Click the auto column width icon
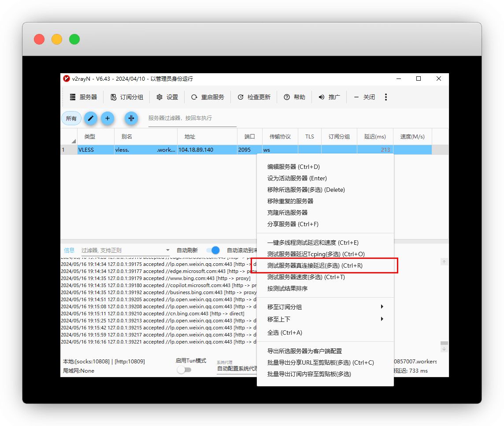Viewport: 504px width, 426px height. point(131,118)
